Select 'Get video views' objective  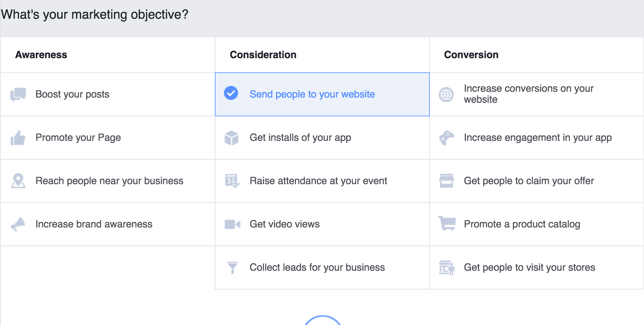tap(284, 224)
